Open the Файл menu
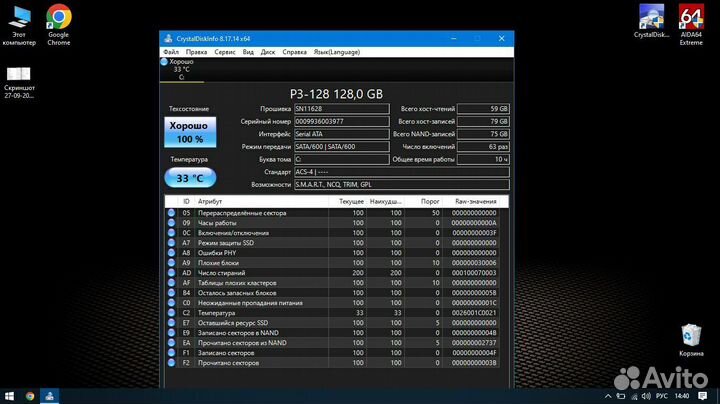 171,52
